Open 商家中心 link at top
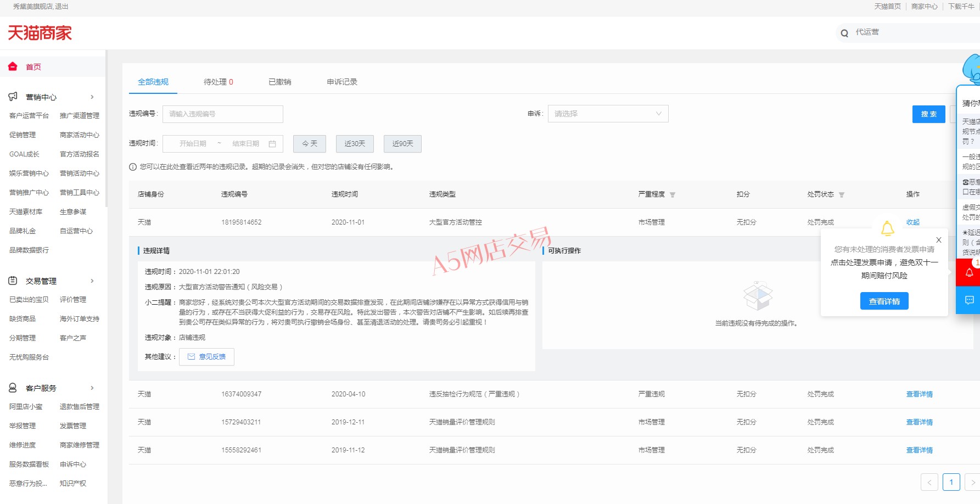Viewport: 980px width, 504px height. 925,7
